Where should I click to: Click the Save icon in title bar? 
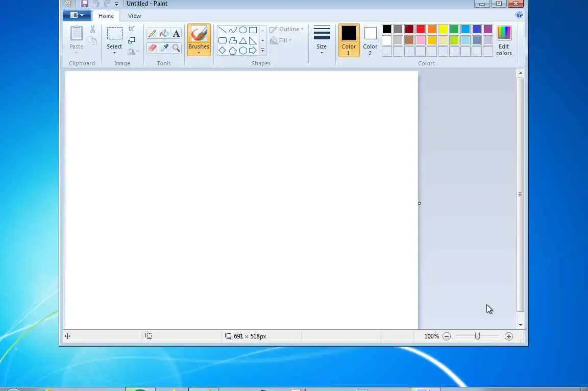tap(84, 4)
